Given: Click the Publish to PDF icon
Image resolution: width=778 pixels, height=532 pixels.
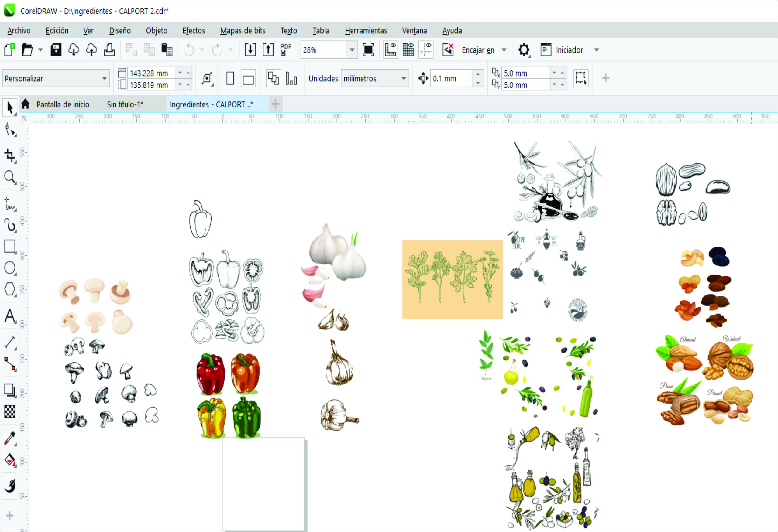Looking at the screenshot, I should 285,50.
